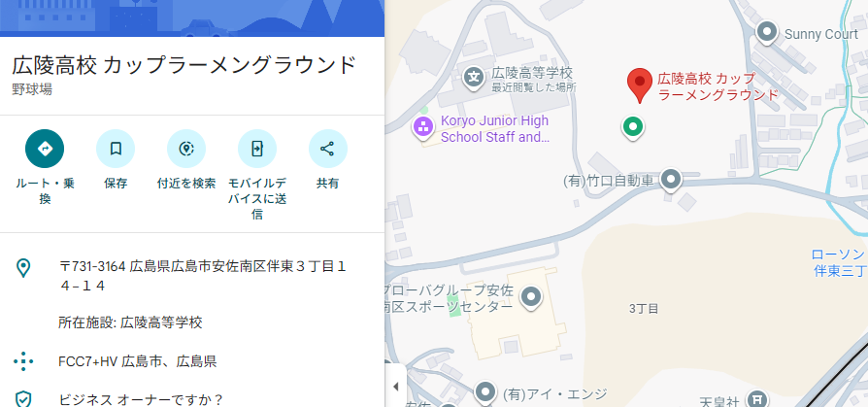Save the place with the 保存 bookmark icon

116,149
